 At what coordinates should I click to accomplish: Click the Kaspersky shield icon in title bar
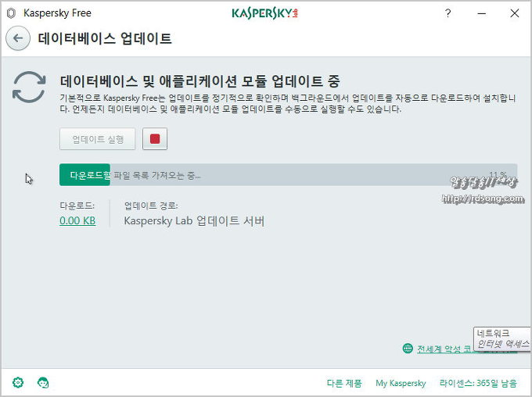(11, 13)
